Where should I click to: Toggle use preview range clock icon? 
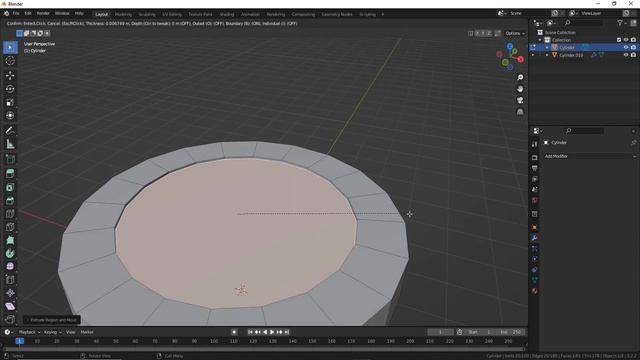(460, 332)
